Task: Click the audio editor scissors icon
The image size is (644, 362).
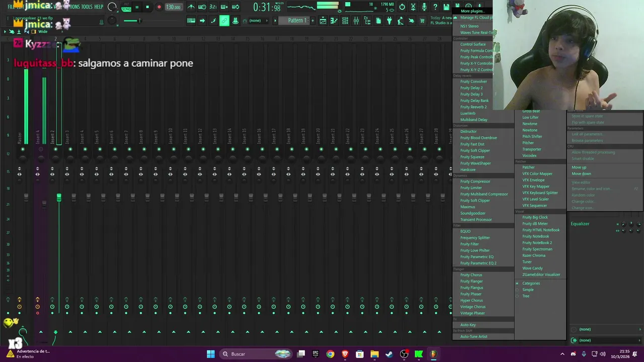Action: coord(413,7)
